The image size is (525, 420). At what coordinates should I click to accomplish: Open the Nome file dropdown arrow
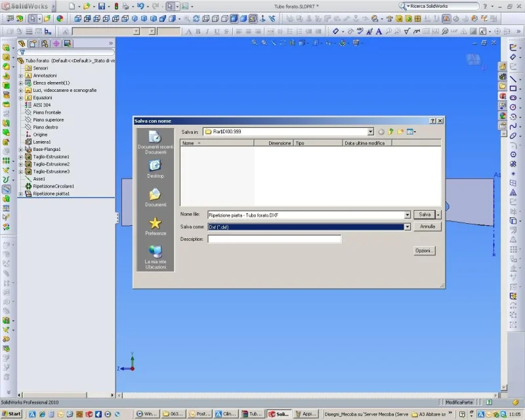click(x=407, y=215)
